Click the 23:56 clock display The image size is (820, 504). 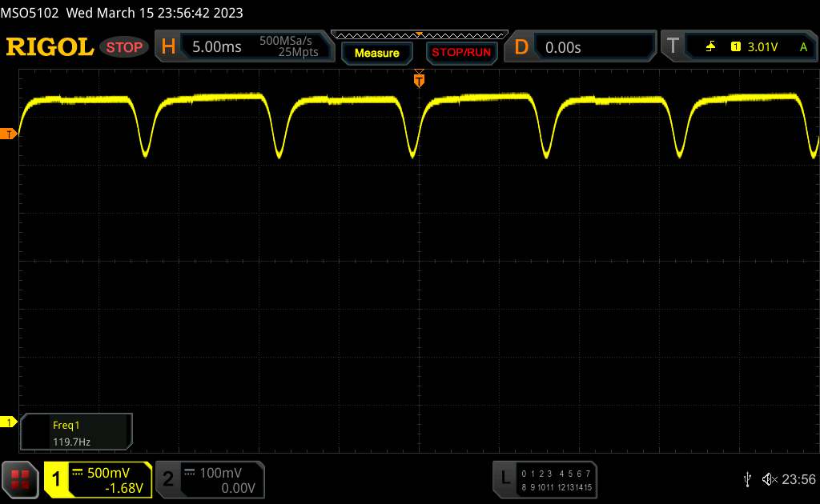pyautogui.click(x=798, y=479)
